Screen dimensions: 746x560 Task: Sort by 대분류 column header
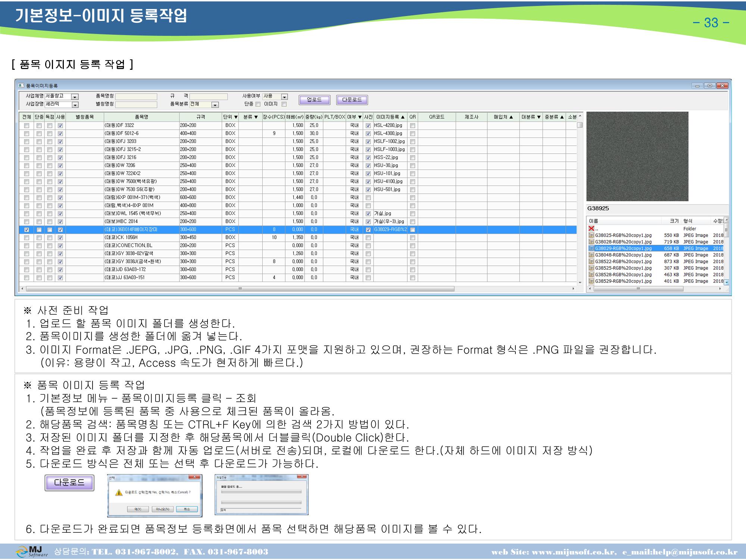pos(531,117)
